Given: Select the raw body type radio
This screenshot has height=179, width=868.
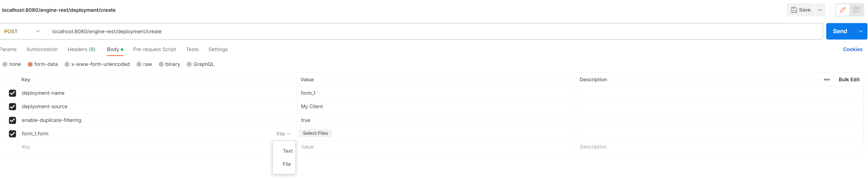Looking at the screenshot, I should [x=139, y=65].
